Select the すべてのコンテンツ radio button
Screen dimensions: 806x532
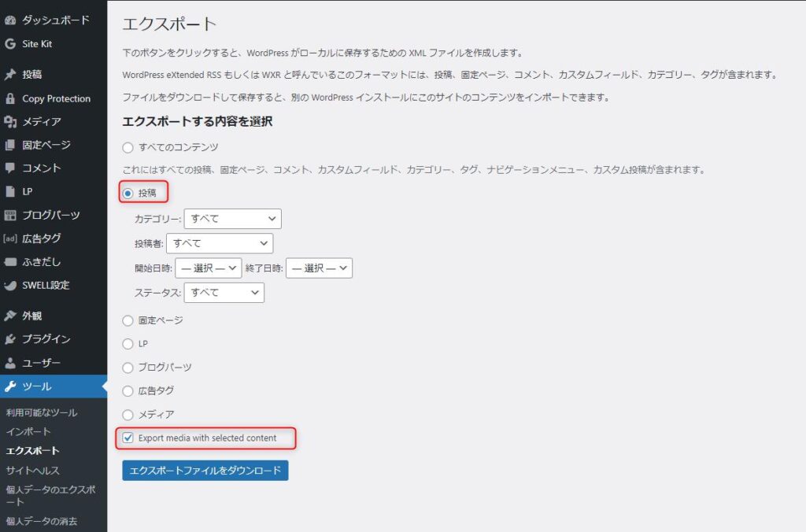click(x=128, y=147)
